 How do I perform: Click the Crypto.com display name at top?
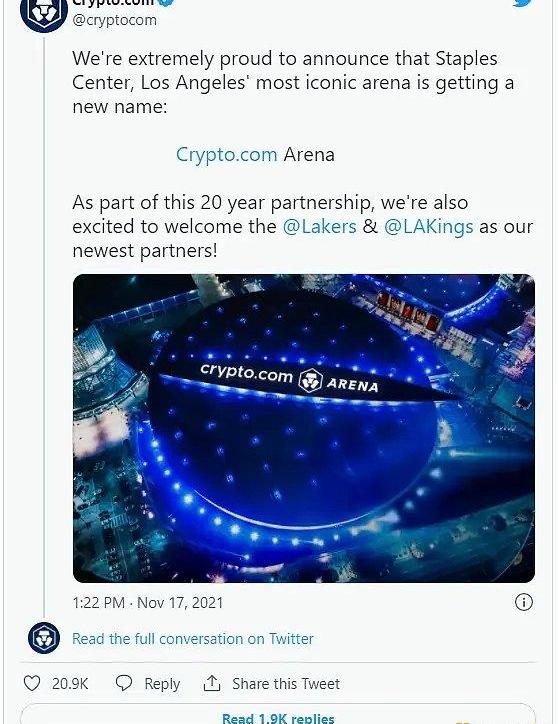[x=114, y=2]
